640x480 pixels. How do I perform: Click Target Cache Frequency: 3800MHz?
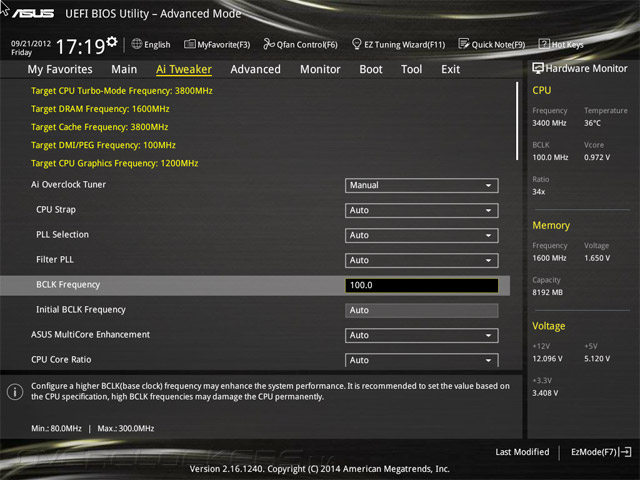tap(100, 127)
